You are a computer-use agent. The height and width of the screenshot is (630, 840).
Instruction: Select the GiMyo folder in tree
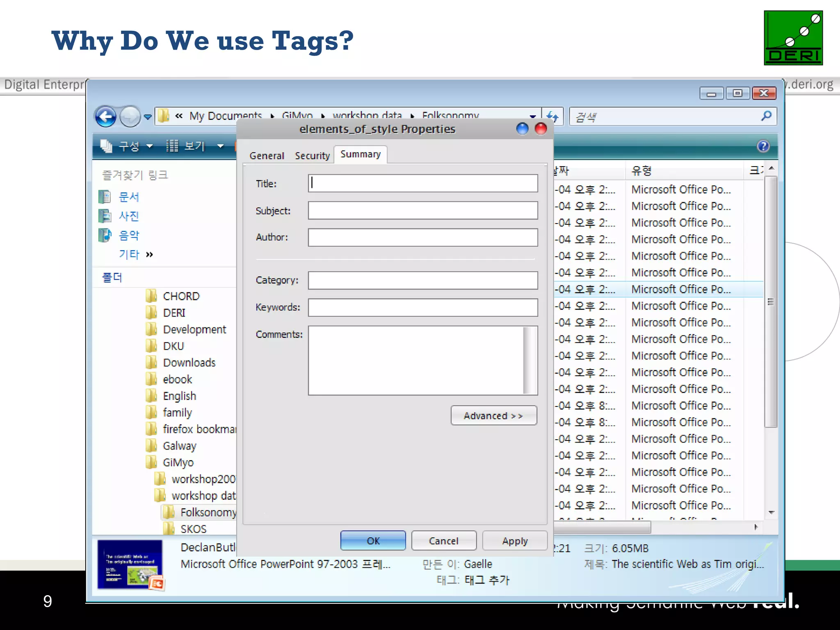tap(170, 462)
